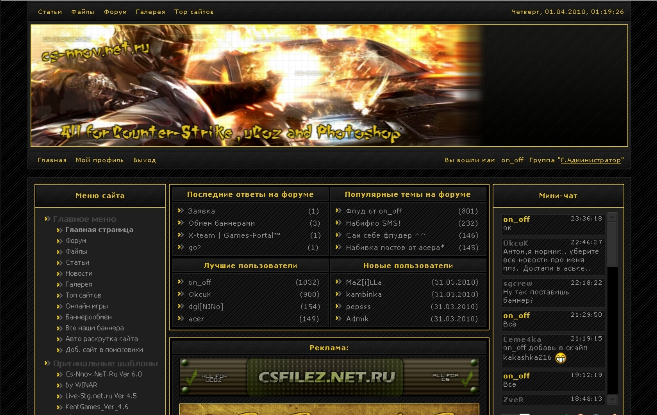Image resolution: width=657 pixels, height=415 pixels.
Task: Click the Главное меню section heading
Action: click(x=85, y=219)
